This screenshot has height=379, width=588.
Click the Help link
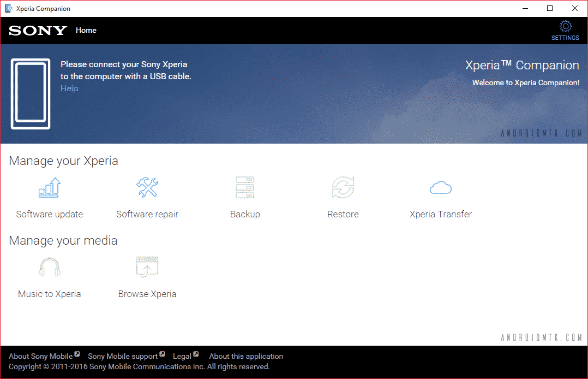[69, 88]
